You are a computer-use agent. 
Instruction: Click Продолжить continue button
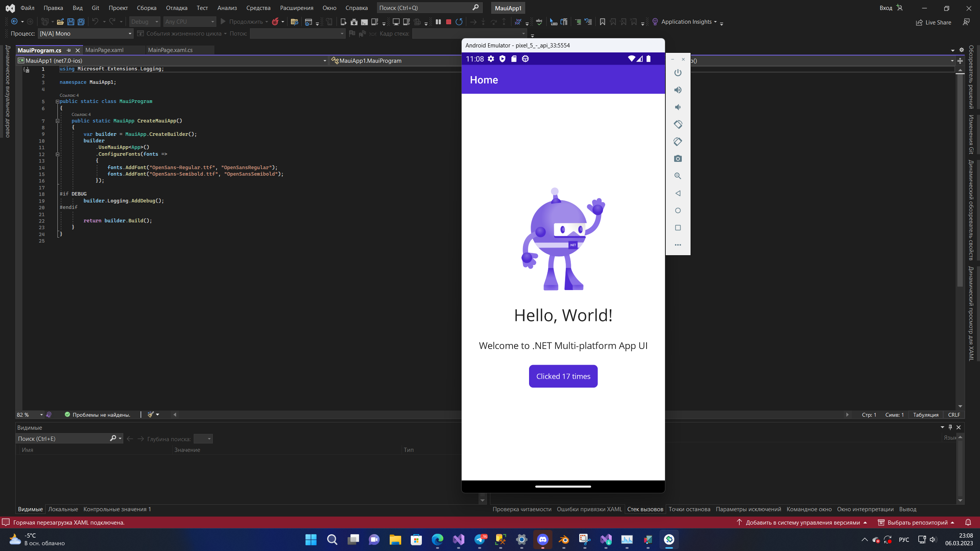pyautogui.click(x=244, y=22)
